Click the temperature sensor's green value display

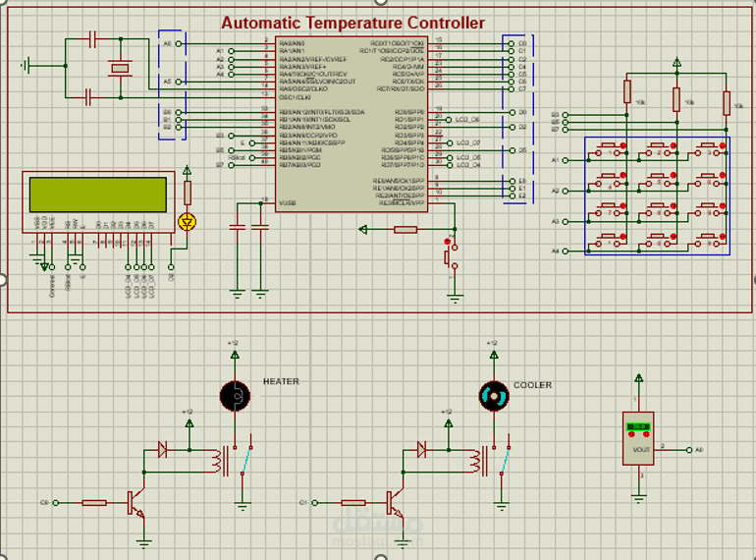tap(638, 426)
